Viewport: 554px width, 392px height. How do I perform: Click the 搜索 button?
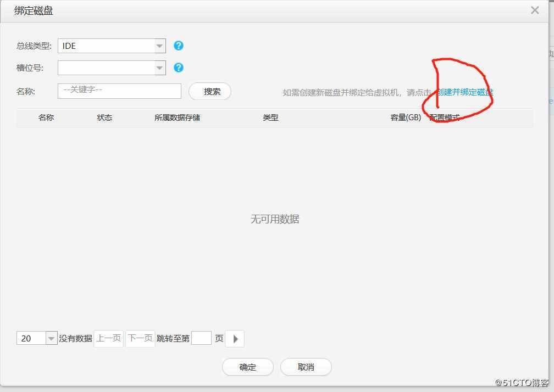click(210, 91)
